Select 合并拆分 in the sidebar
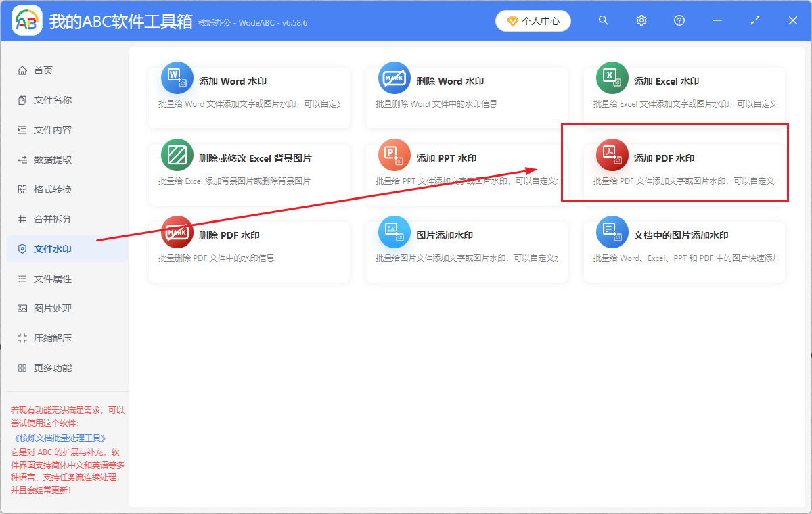The height and width of the screenshot is (514, 812). [x=47, y=219]
